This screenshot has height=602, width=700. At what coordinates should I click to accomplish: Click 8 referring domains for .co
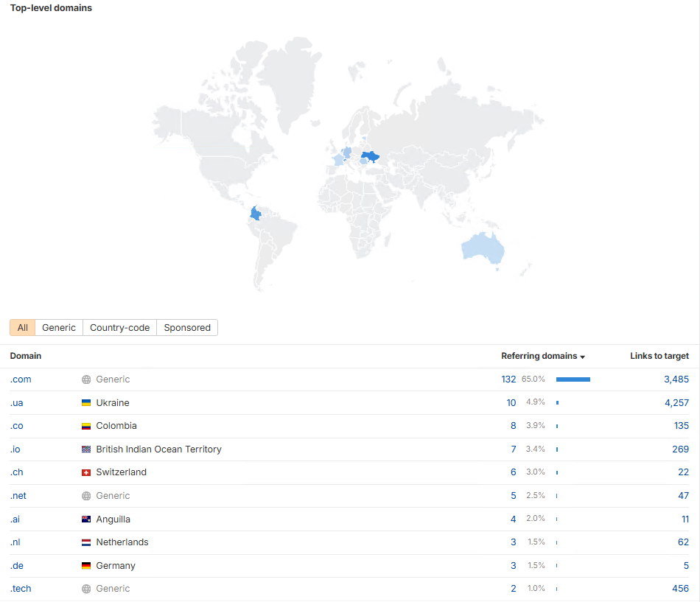pos(514,426)
